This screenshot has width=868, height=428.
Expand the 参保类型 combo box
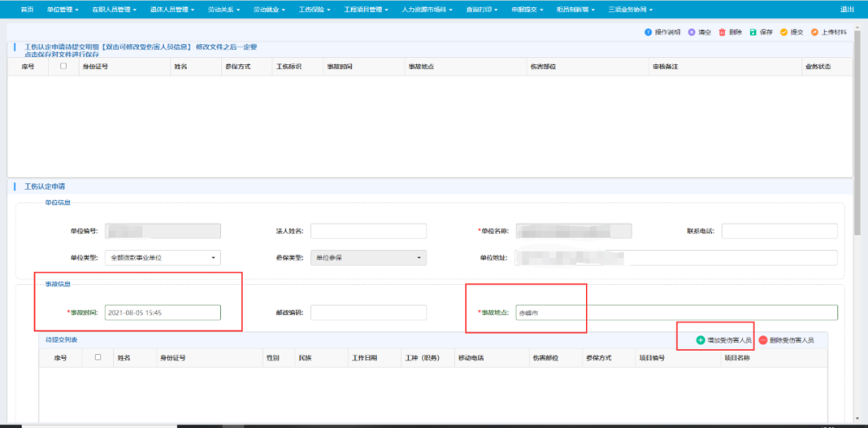click(368, 258)
